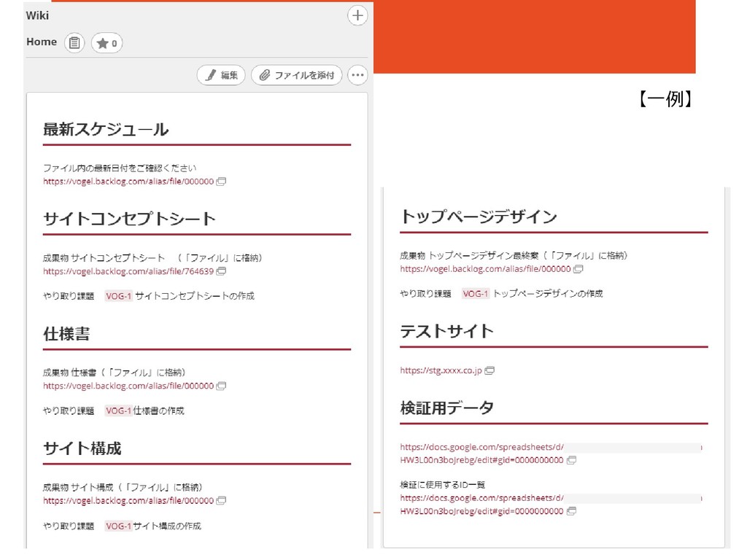Click the popup icon beside file/764639 link
Viewport: 747px width, 560px height.
pyautogui.click(x=221, y=271)
